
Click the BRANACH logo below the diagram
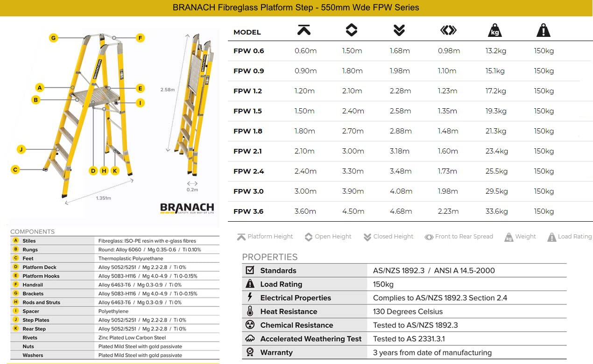pos(187,208)
